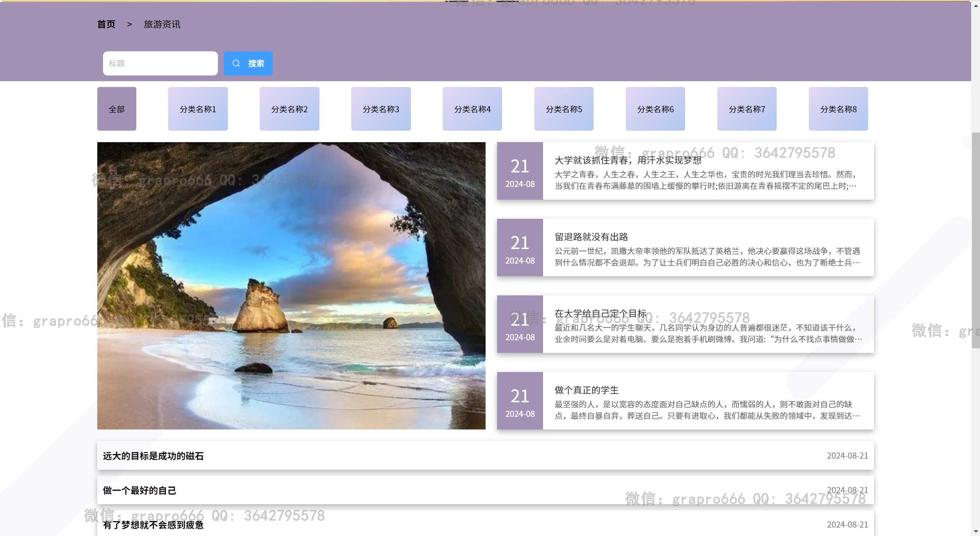Focus the 标题 search input field

(x=160, y=63)
